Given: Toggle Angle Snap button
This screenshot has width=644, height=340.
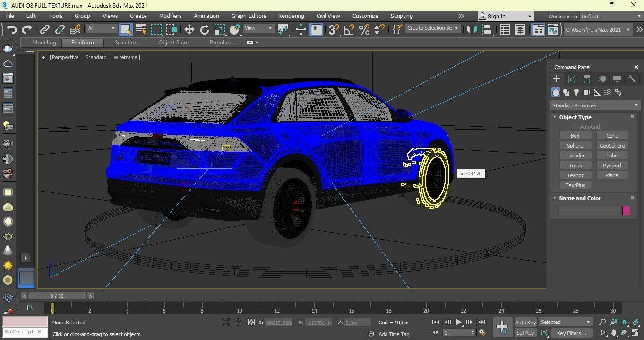Looking at the screenshot, I should pyautogui.click(x=349, y=30).
